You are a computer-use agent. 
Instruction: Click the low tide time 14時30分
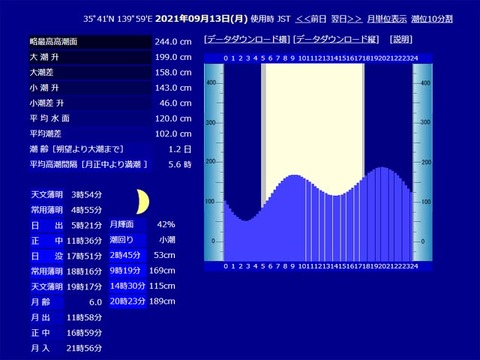[128, 286]
